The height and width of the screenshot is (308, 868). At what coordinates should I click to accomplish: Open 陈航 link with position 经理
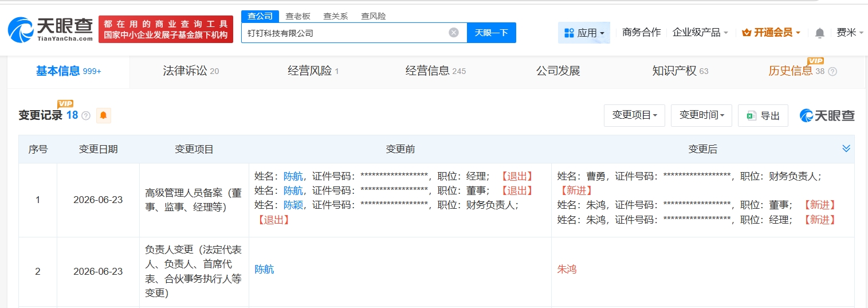click(x=293, y=176)
